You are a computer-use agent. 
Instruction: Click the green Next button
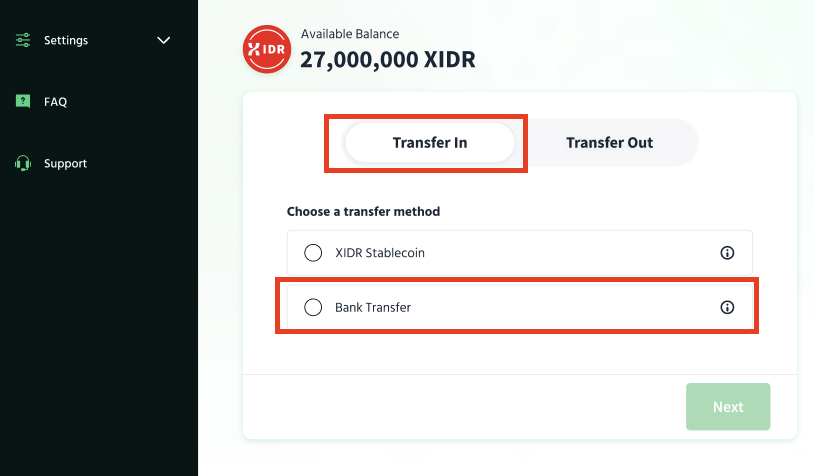click(x=728, y=406)
